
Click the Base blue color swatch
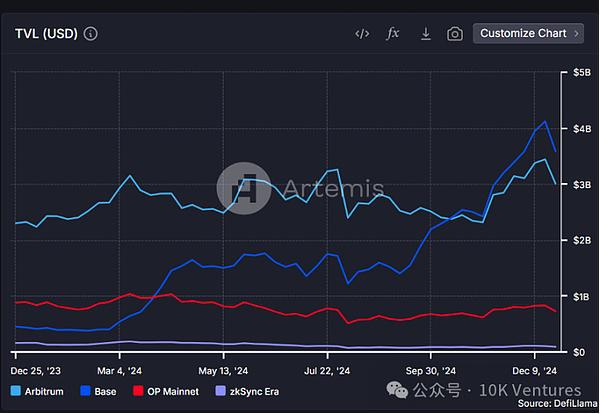coord(85,391)
